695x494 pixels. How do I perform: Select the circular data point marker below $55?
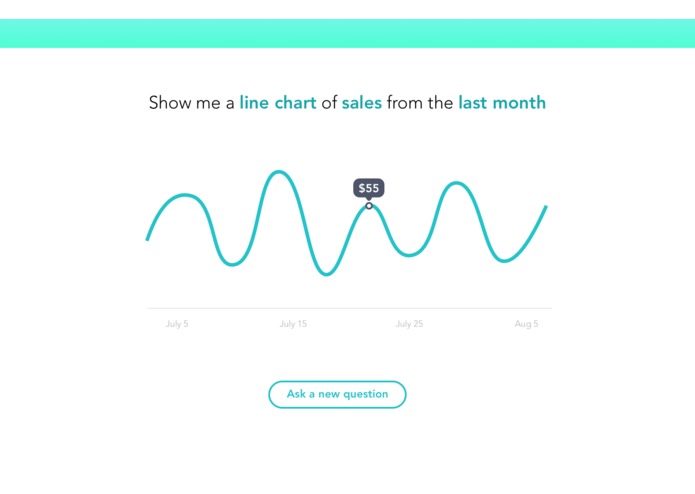coord(369,206)
